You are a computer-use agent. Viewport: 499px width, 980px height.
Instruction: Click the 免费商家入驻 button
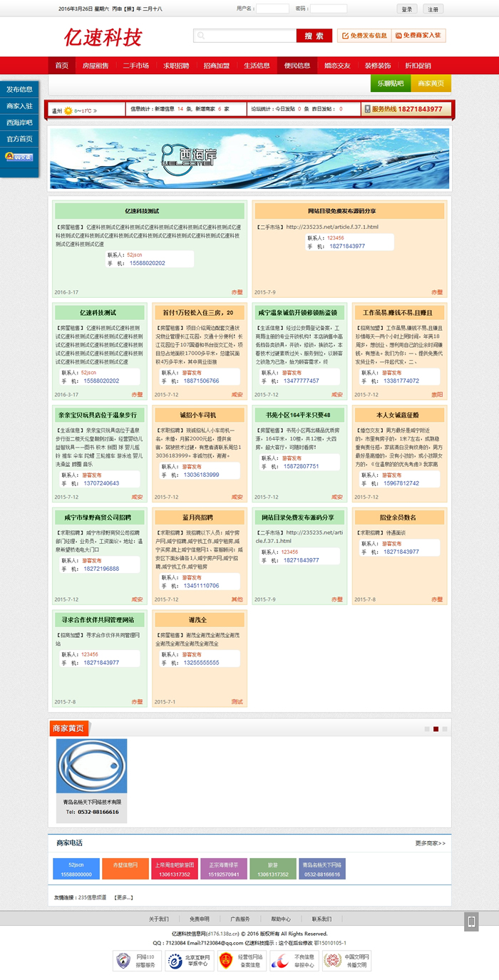click(x=419, y=36)
